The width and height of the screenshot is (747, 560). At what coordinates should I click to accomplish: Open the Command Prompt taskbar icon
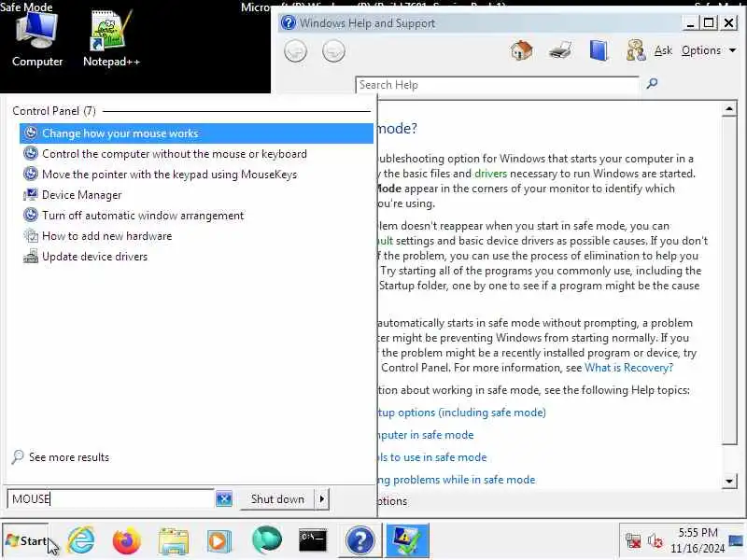(x=313, y=540)
